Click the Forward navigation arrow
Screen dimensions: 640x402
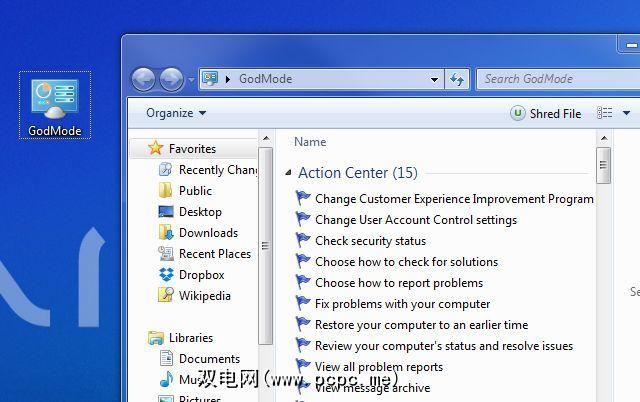pos(171,79)
